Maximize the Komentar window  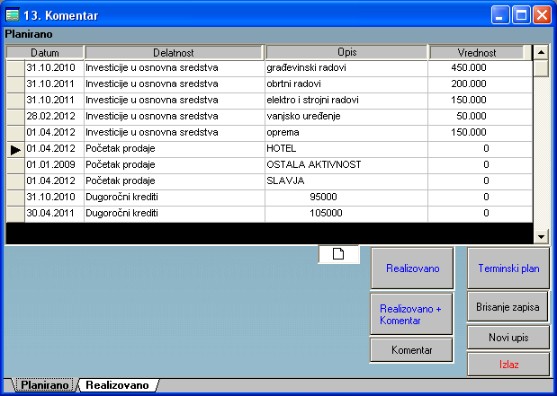coord(521,15)
